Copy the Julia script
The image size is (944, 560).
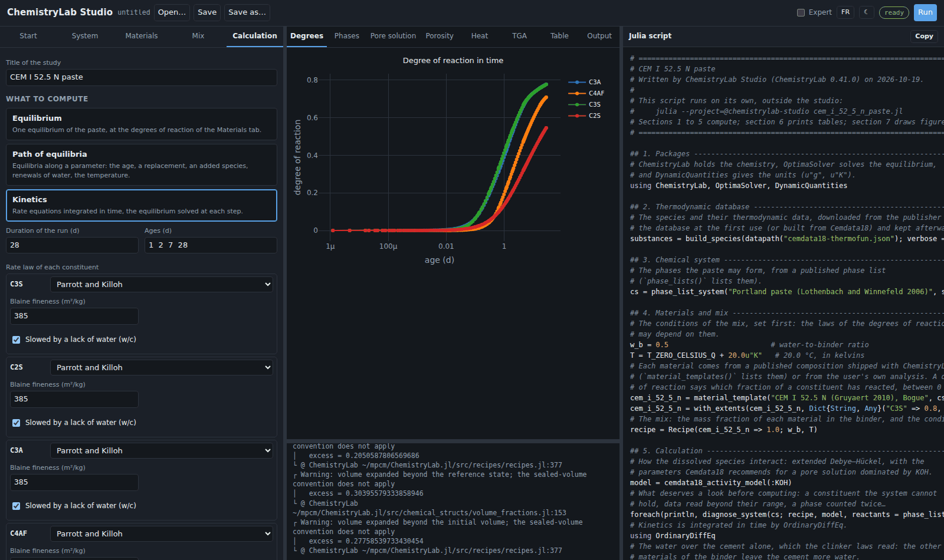click(924, 36)
